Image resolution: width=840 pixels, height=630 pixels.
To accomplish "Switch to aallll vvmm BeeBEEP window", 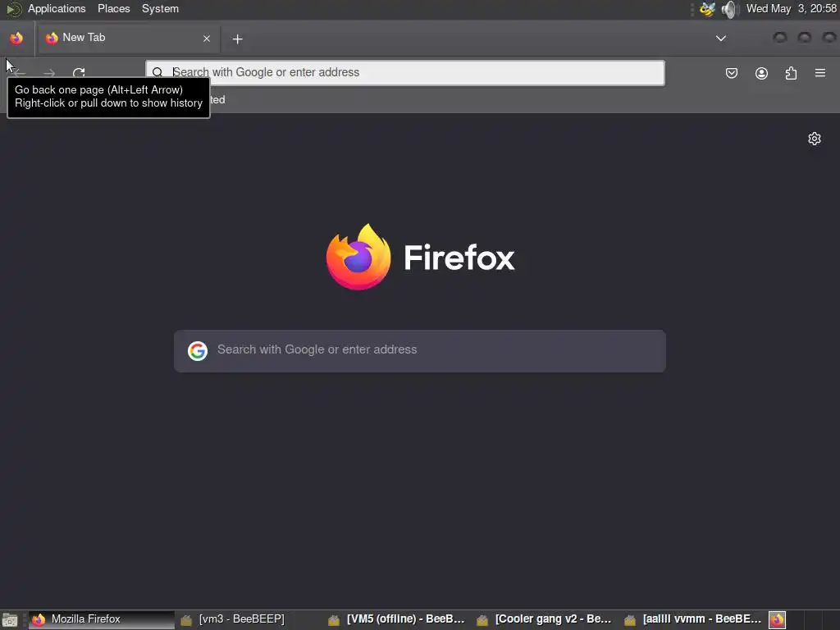I will point(694,619).
